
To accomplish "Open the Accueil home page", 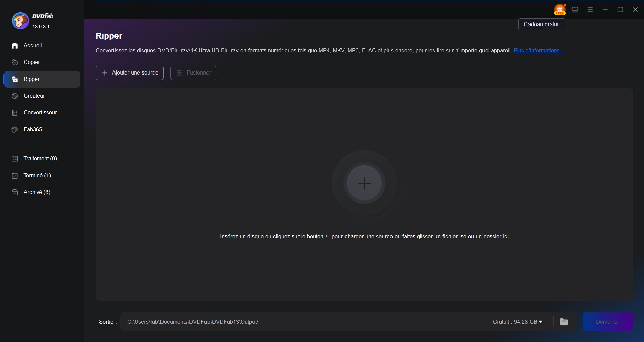I will point(42,46).
